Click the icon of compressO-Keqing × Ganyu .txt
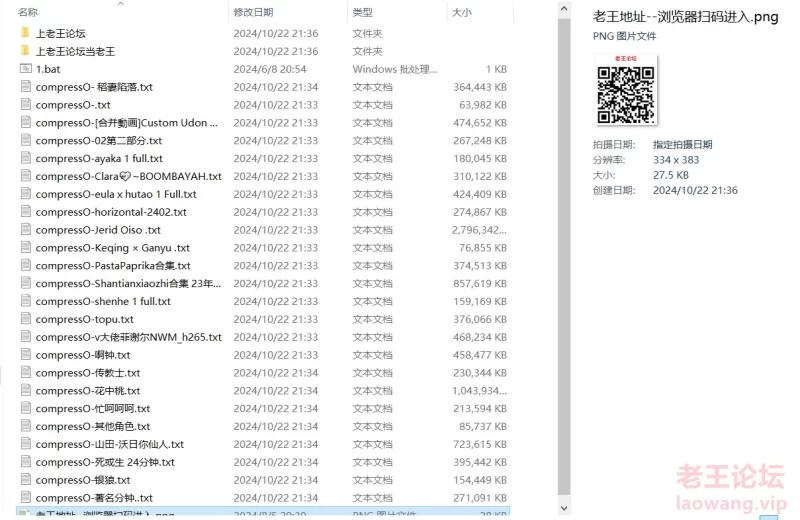 pyautogui.click(x=26, y=247)
